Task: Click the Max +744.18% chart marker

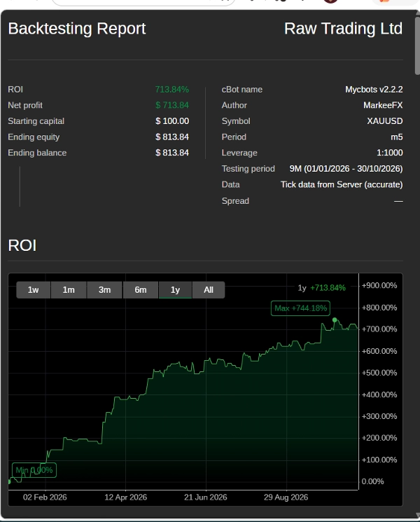Action: [300, 308]
